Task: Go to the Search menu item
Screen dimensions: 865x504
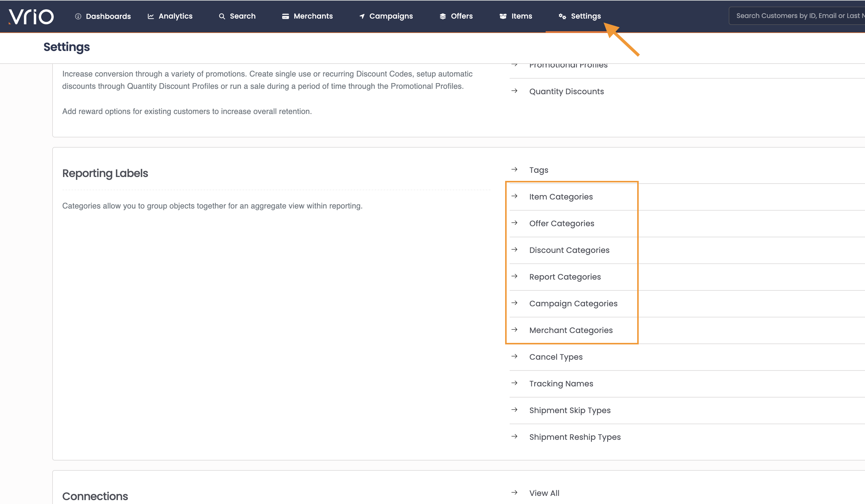Action: click(237, 16)
